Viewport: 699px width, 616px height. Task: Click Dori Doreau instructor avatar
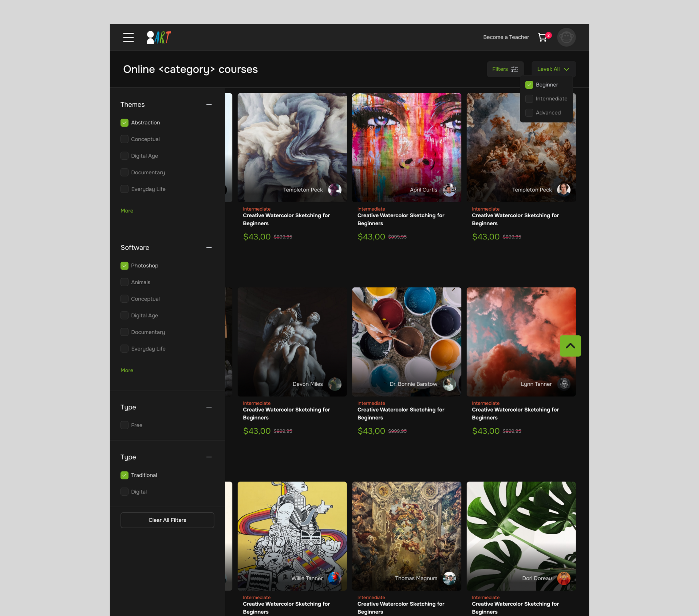pyautogui.click(x=564, y=578)
